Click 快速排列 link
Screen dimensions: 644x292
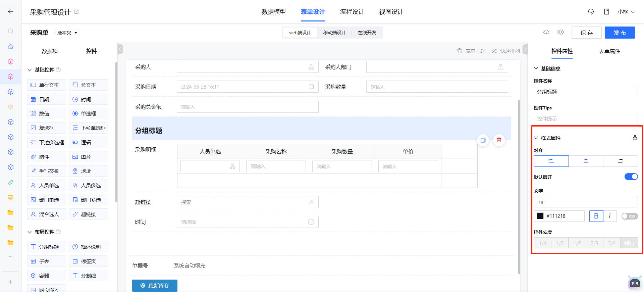[506, 51]
